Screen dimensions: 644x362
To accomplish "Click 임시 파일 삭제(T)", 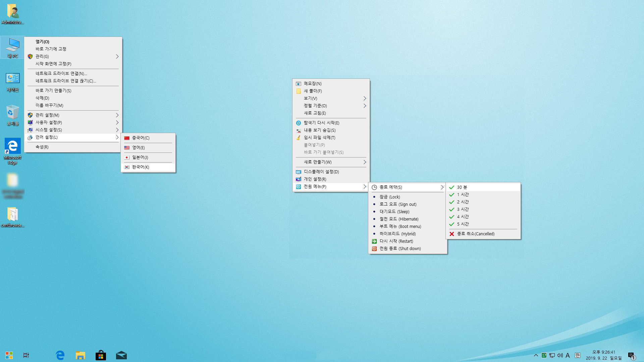I will pyautogui.click(x=331, y=137).
